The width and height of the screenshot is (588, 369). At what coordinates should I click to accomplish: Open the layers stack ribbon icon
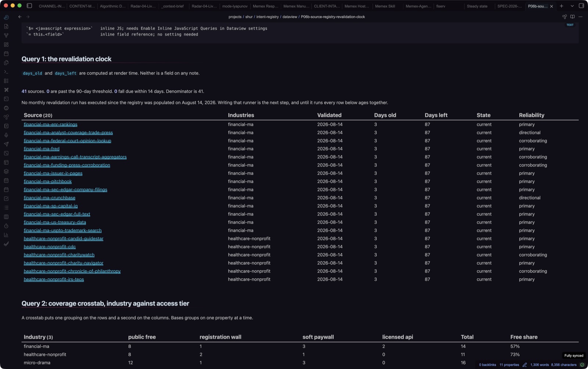pyautogui.click(x=6, y=171)
